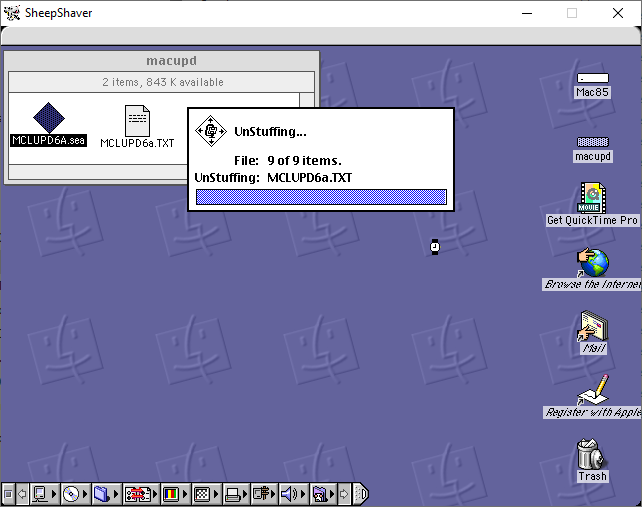Click the "UnStuffing..." dialog heading

pyautogui.click(x=270, y=131)
